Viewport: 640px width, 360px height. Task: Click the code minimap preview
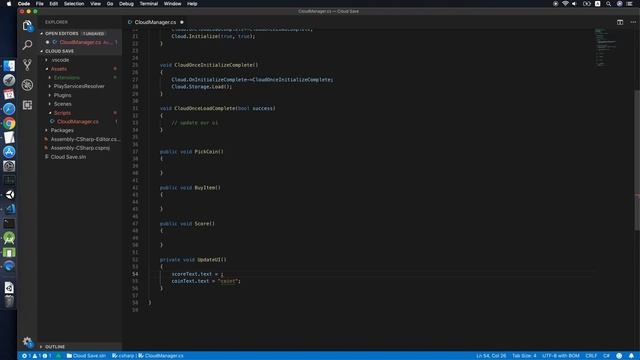pyautogui.click(x=605, y=47)
